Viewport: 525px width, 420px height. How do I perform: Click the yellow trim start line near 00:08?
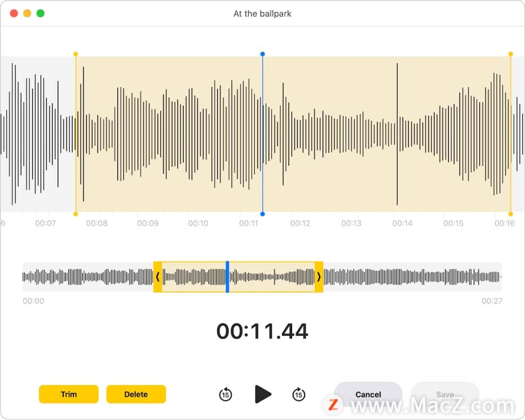pos(76,134)
